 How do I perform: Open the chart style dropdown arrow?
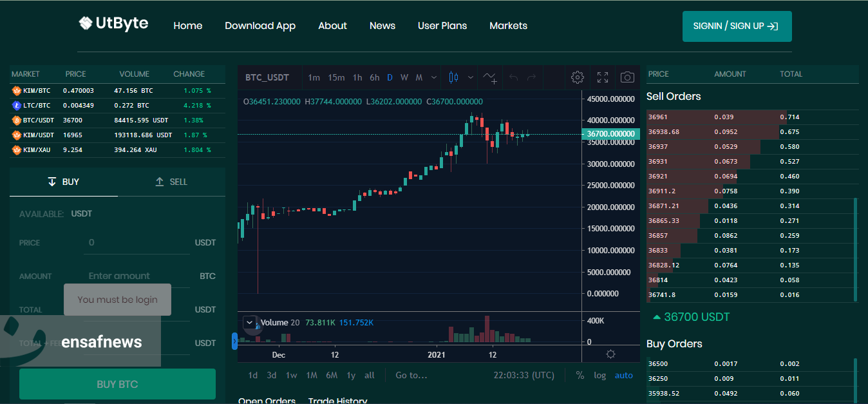click(x=471, y=77)
